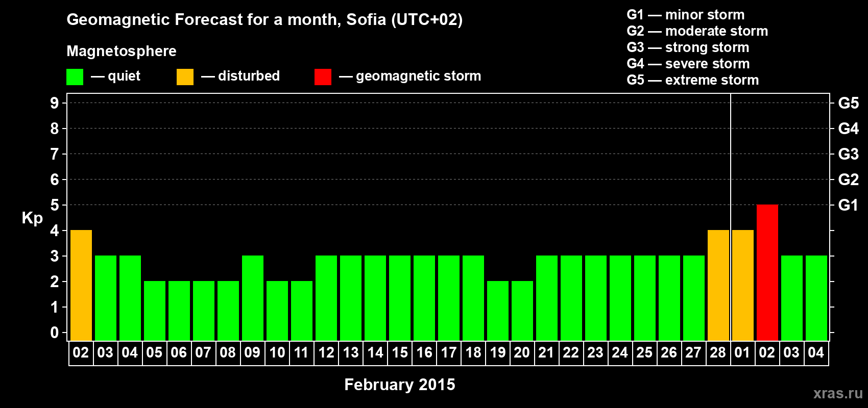This screenshot has width=868, height=408.
Task: Click the green bar above date 20
Action: tap(522, 311)
